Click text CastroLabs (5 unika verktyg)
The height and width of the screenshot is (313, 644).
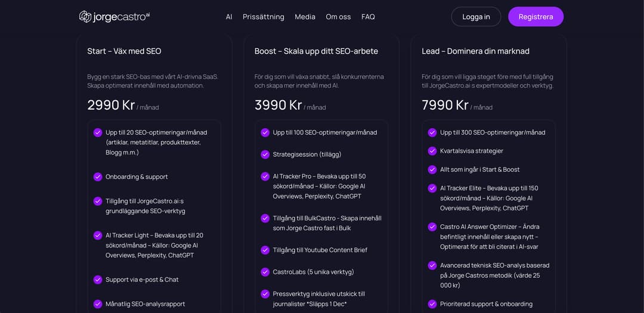pyautogui.click(x=314, y=272)
